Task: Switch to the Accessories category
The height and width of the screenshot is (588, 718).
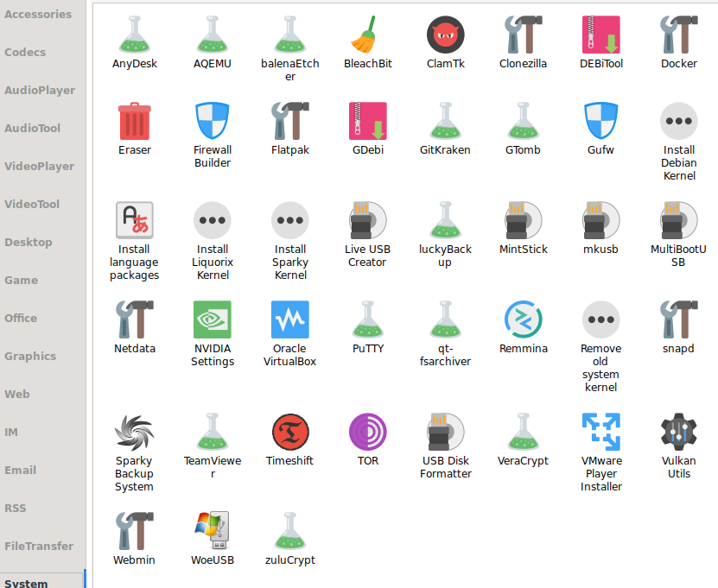Action: tap(38, 14)
